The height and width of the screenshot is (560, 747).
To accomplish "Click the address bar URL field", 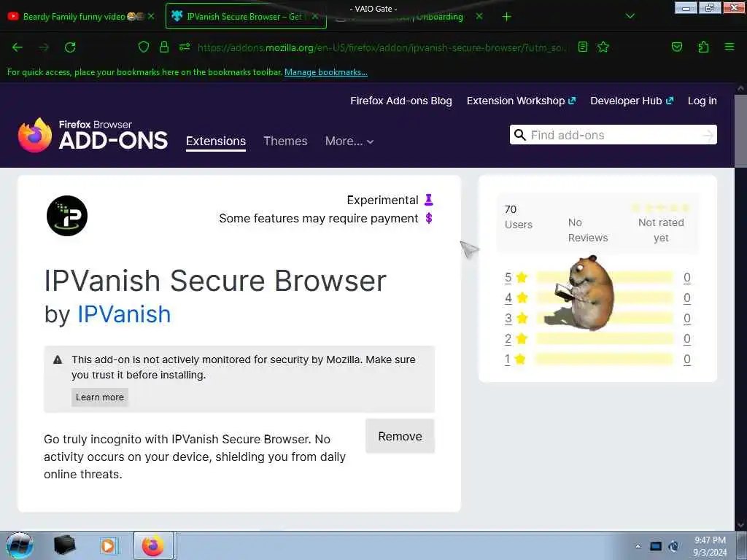I will tap(381, 47).
